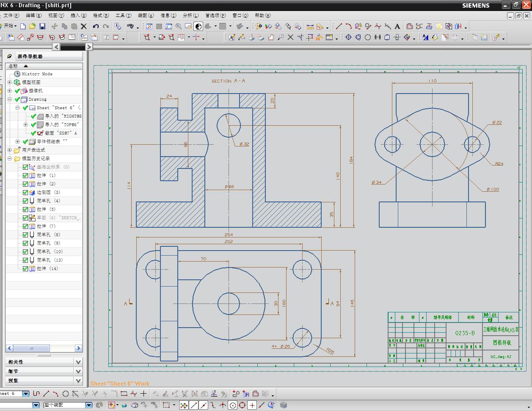Expand the 模型视图 tree node

(10, 82)
